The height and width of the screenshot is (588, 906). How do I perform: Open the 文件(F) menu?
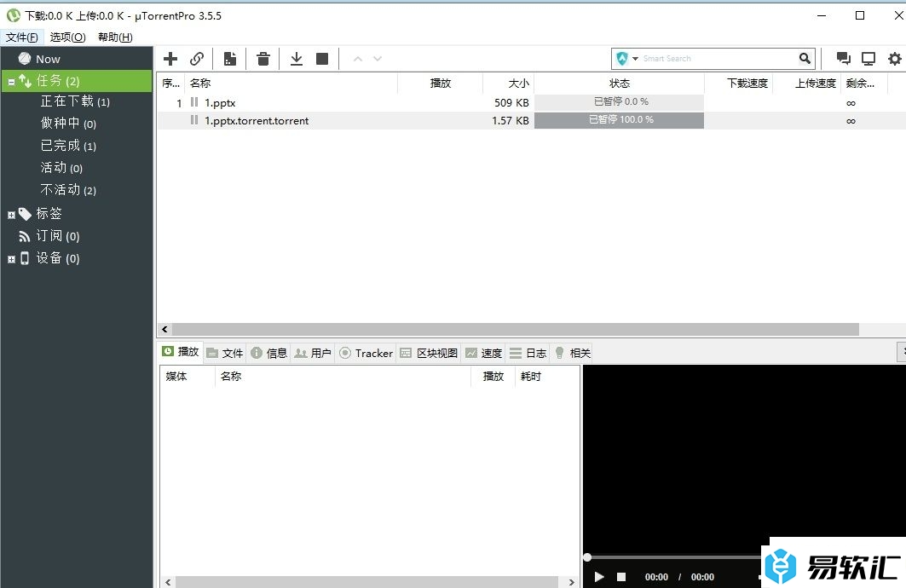tap(22, 37)
